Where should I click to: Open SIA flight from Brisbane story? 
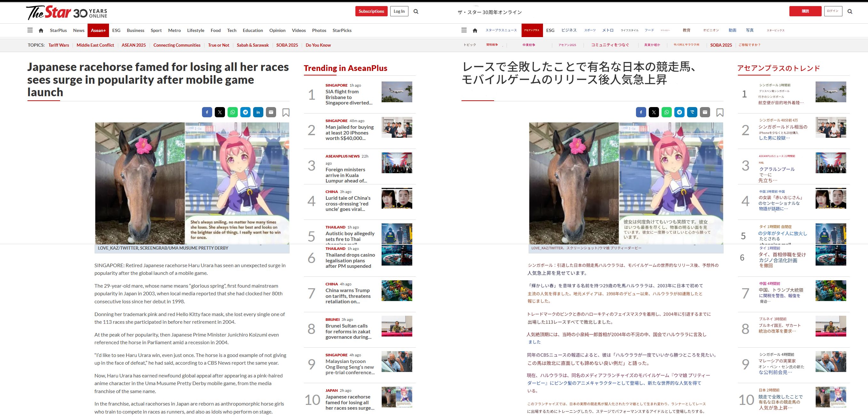pyautogui.click(x=349, y=97)
